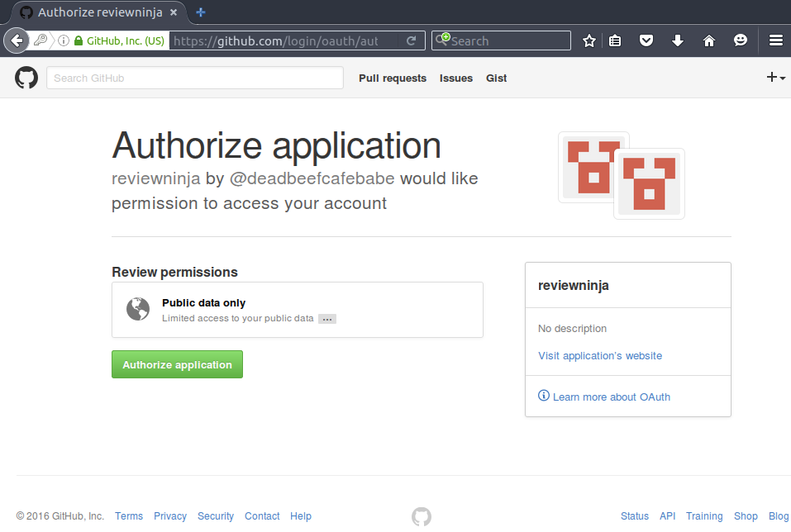This screenshot has width=791, height=532.
Task: Open Terms footer link
Action: pos(129,515)
